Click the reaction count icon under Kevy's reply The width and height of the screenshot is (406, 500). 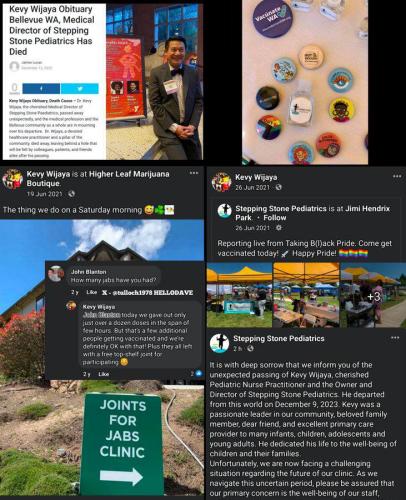click(x=198, y=374)
